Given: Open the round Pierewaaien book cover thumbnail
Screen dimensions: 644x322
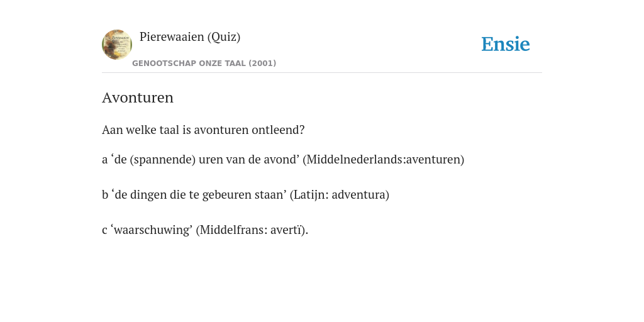Looking at the screenshot, I should click(117, 45).
